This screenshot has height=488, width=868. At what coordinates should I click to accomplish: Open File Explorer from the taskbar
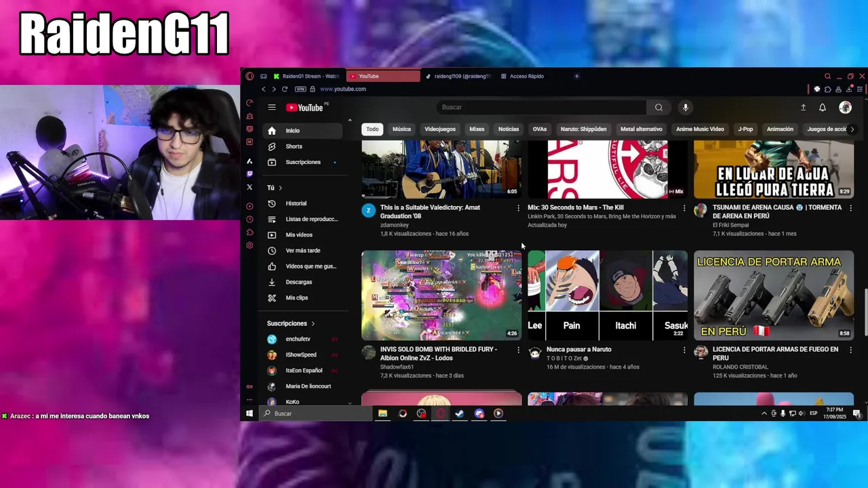pos(382,413)
